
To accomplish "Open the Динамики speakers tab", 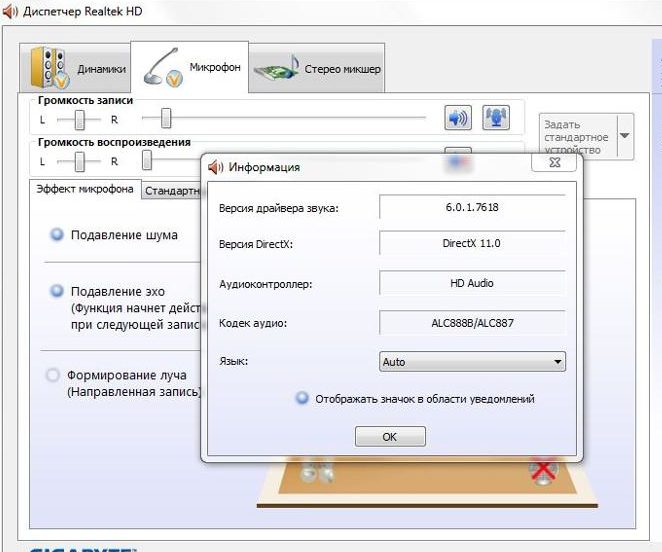I will [x=75, y=68].
